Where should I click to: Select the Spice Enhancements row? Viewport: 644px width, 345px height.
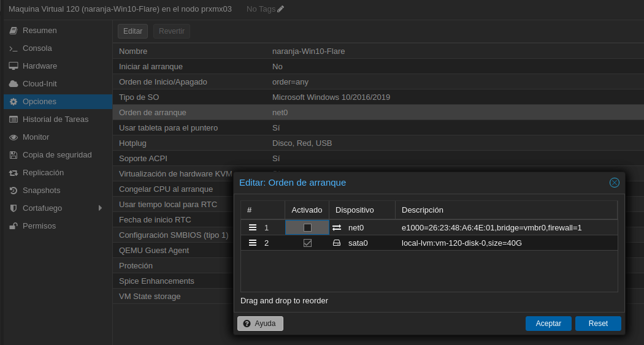173,281
